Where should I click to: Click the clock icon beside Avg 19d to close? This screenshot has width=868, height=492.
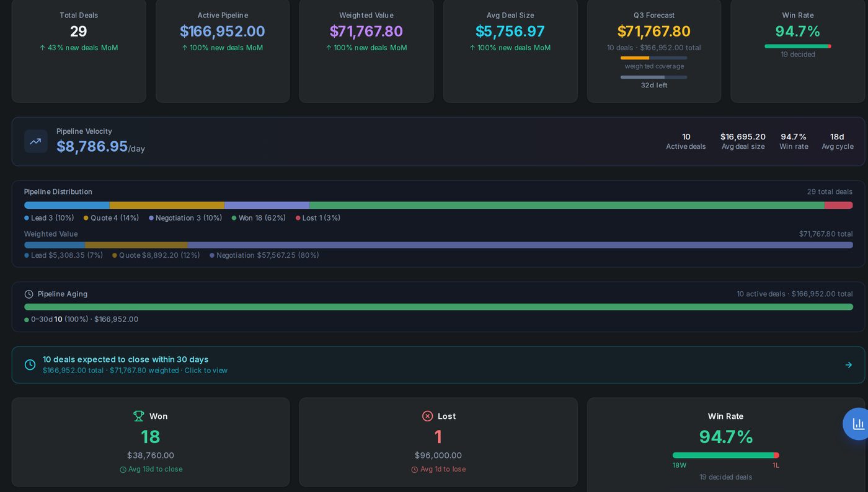pyautogui.click(x=123, y=469)
